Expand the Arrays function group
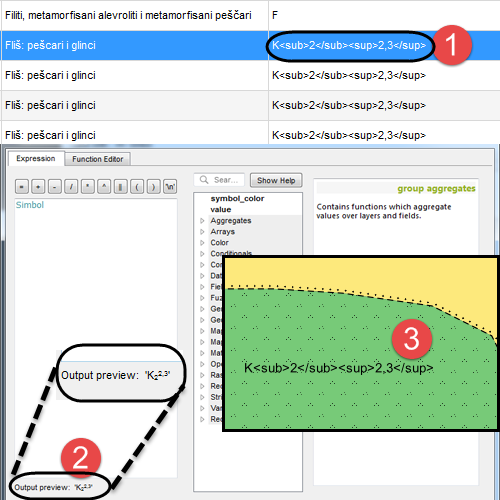 click(202, 232)
